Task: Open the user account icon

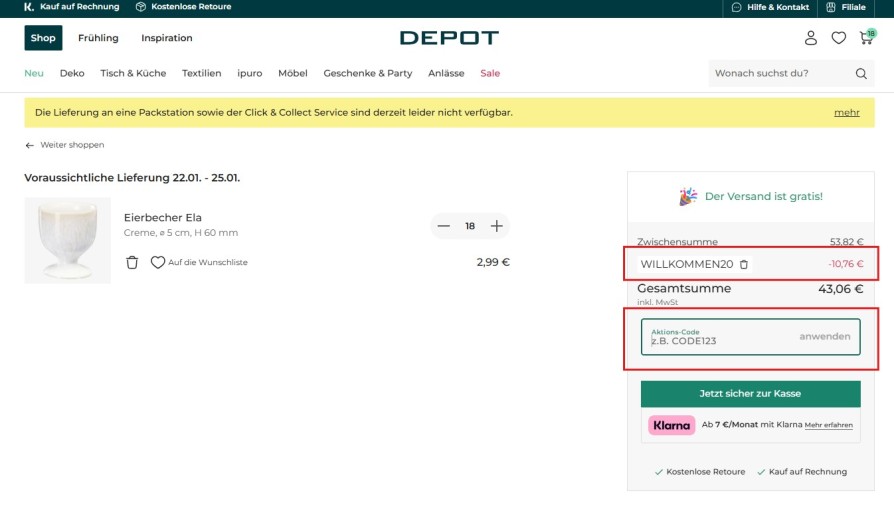Action: click(811, 38)
